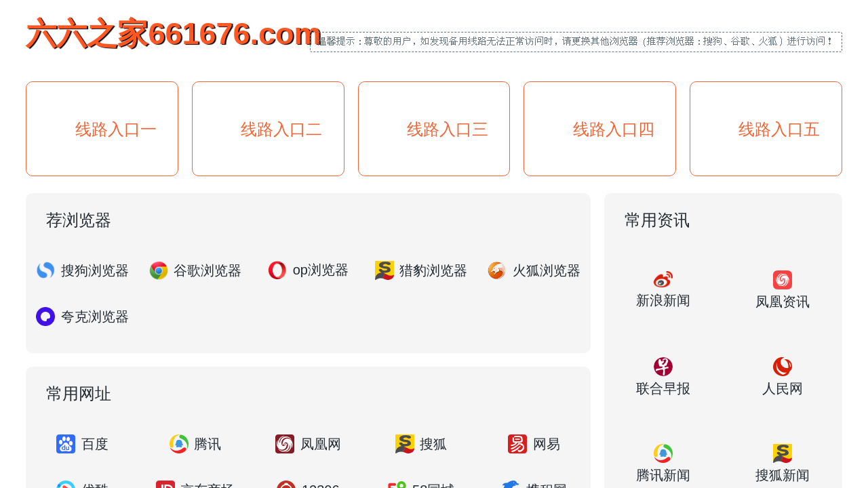Click the red Opera browser icon
The width and height of the screenshot is (868, 488).
tap(277, 270)
